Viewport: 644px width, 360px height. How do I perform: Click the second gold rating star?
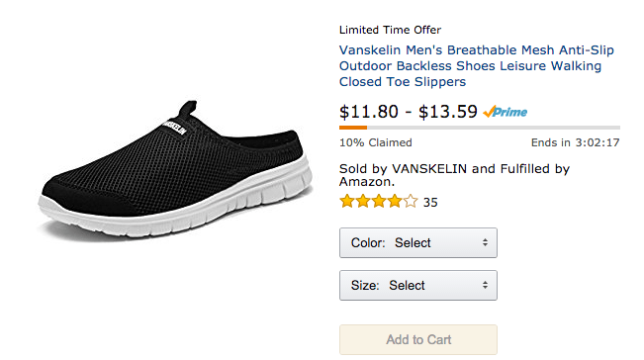[363, 202]
